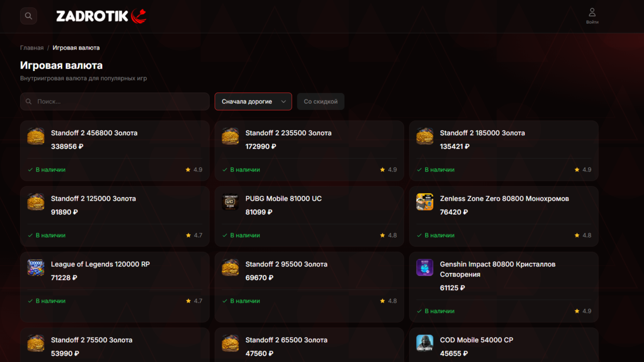
Task: Click the chevron arrow in sort dropdown
Action: 283,102
